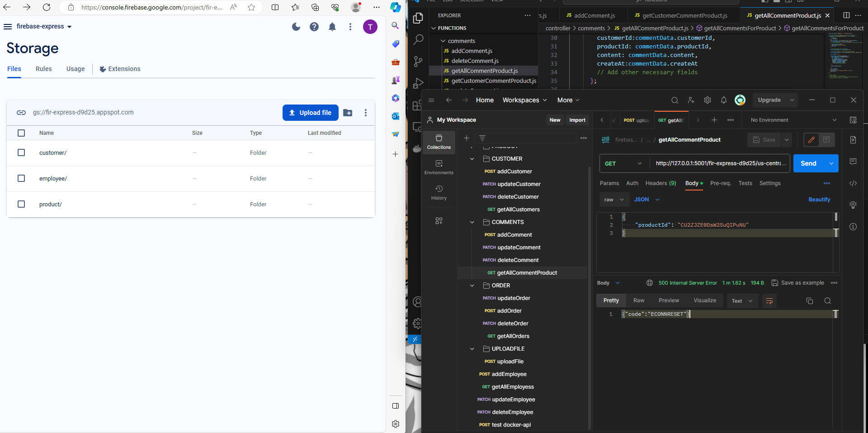Open Postman Environments sidebar
This screenshot has width=868, height=433.
pos(439,167)
